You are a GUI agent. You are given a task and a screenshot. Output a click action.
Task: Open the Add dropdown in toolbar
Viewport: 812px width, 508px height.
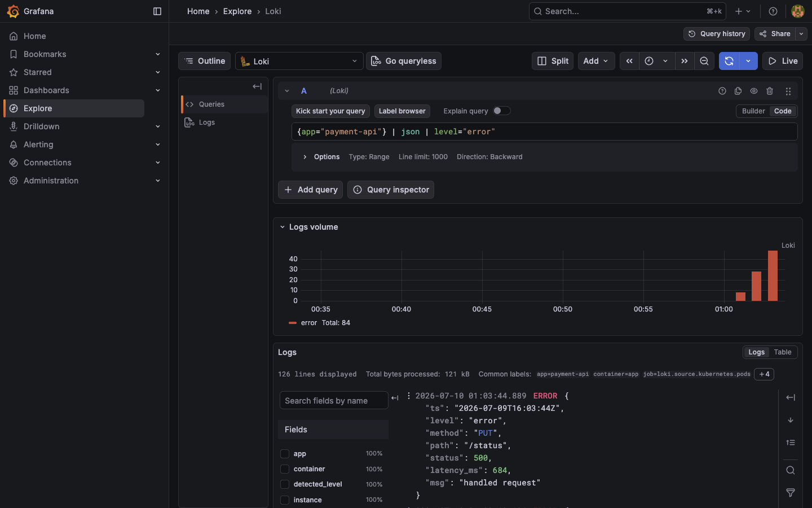(596, 61)
